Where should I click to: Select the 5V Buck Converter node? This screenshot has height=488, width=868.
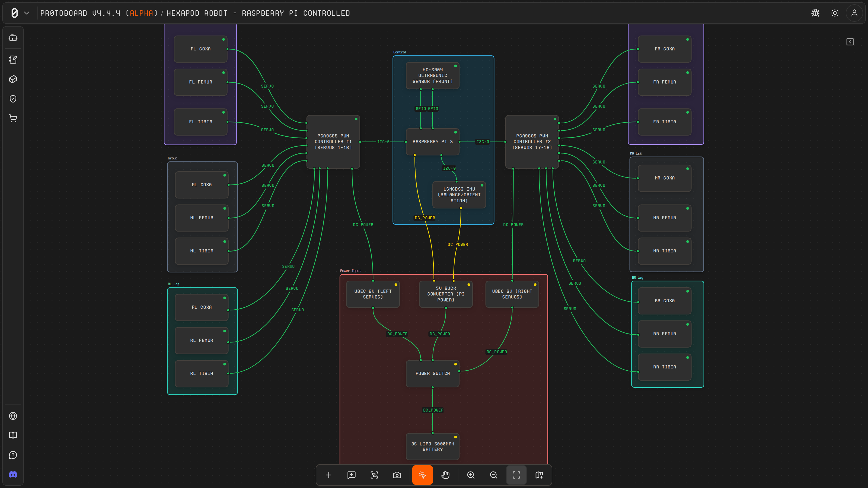[446, 294]
